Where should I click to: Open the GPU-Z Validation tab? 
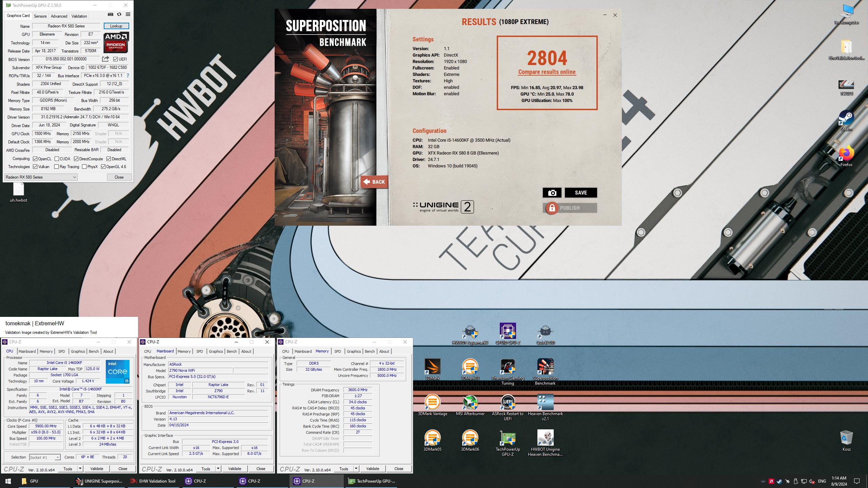tap(79, 16)
